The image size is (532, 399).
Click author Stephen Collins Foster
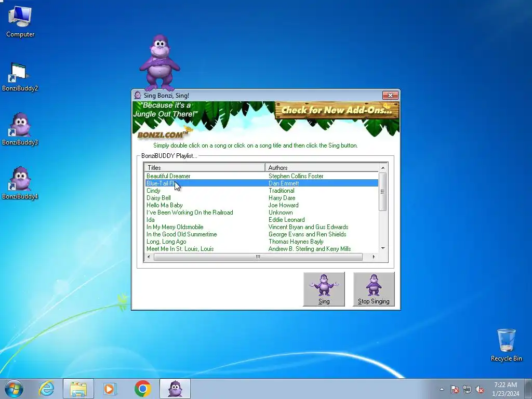click(x=296, y=176)
